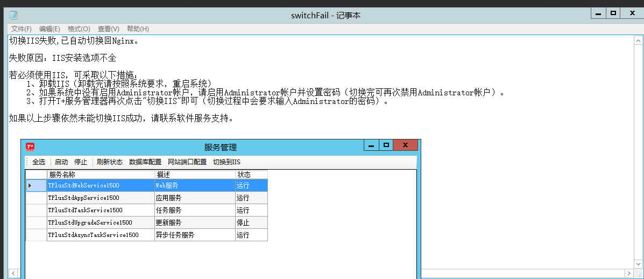Open the 帮助(H) menu in Notepad
Image resolution: width=644 pixels, height=279 pixels.
click(138, 29)
